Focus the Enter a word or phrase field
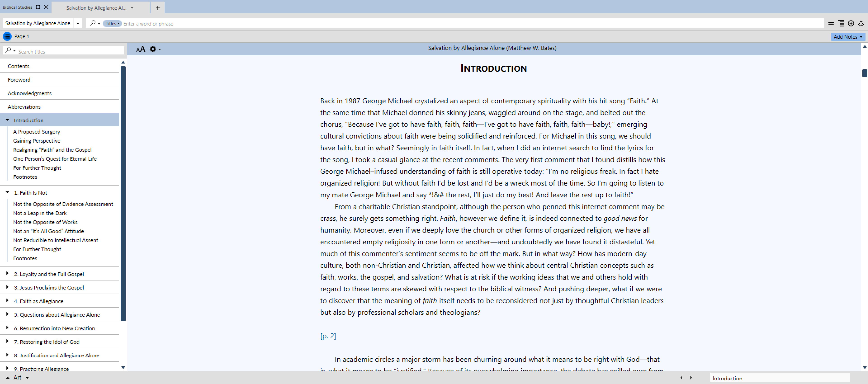868x384 pixels. click(472, 24)
